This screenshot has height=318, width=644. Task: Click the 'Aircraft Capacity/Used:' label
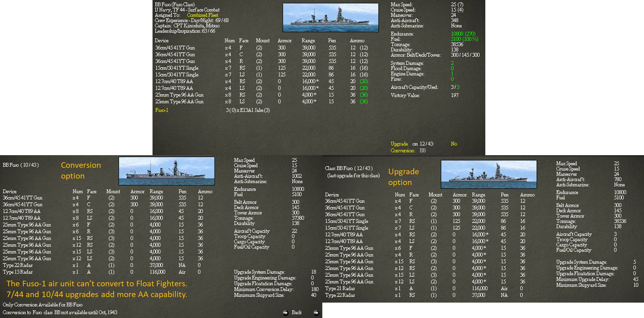(414, 87)
